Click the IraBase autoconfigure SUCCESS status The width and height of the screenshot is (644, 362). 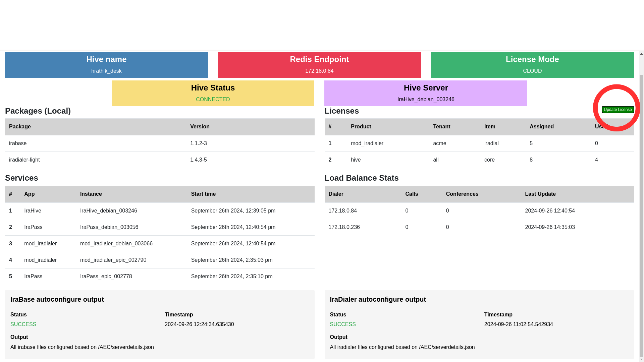coord(23,324)
